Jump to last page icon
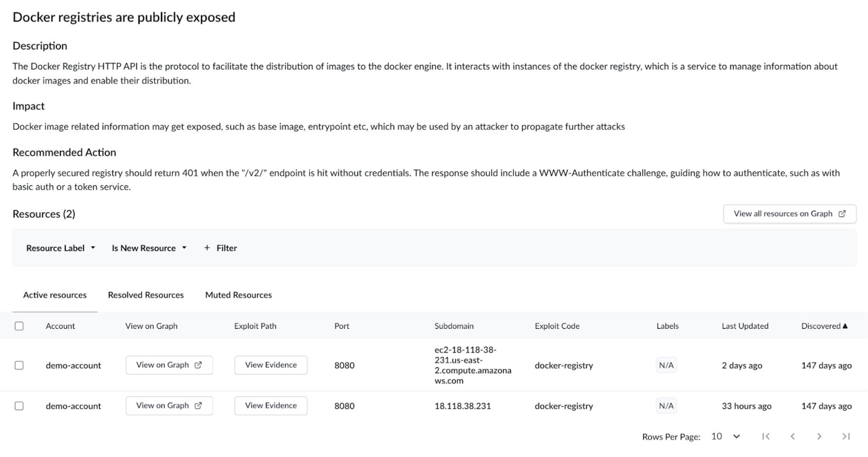 [x=846, y=436]
